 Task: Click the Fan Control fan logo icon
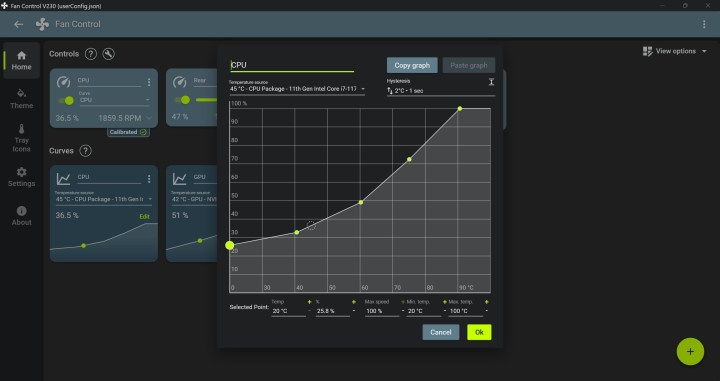(42, 24)
